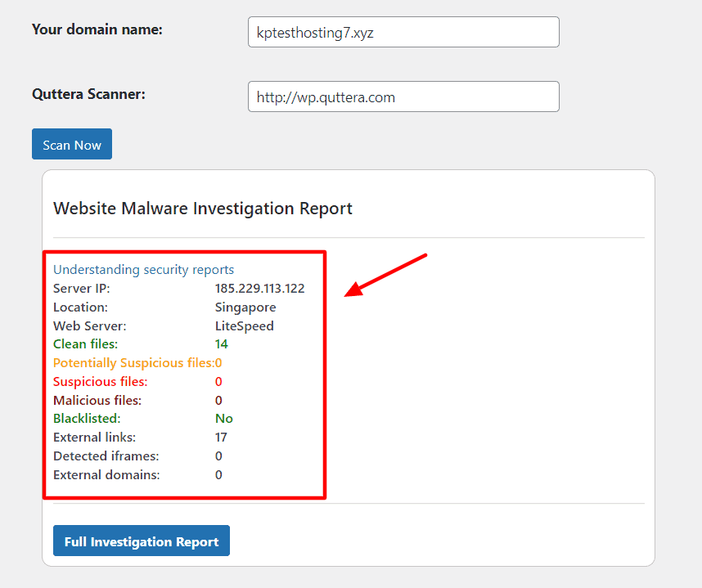Viewport: 702px width, 588px height.
Task: Click the External domains label
Action: [106, 475]
